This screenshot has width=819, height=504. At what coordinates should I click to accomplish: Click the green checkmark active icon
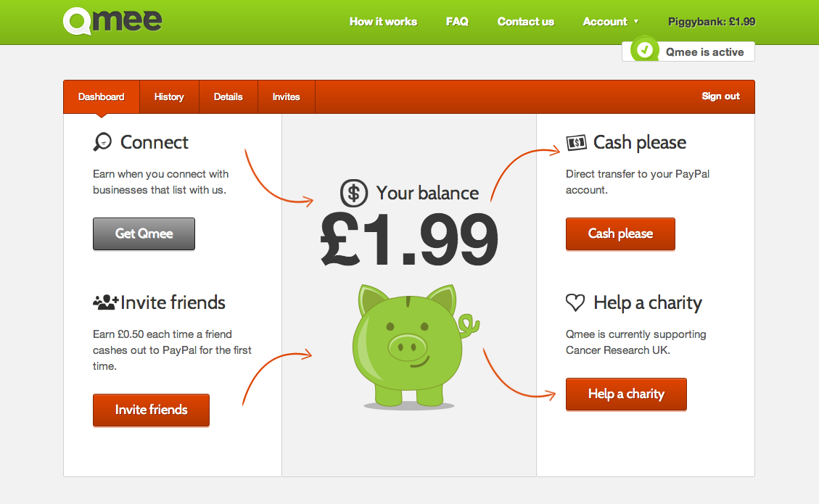tap(645, 50)
